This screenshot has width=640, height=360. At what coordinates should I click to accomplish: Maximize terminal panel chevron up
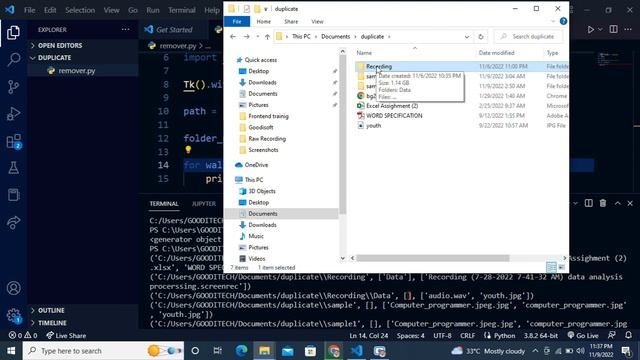[617, 203]
